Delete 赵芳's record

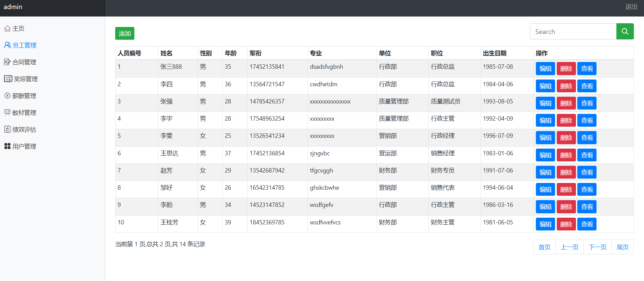pos(566,172)
